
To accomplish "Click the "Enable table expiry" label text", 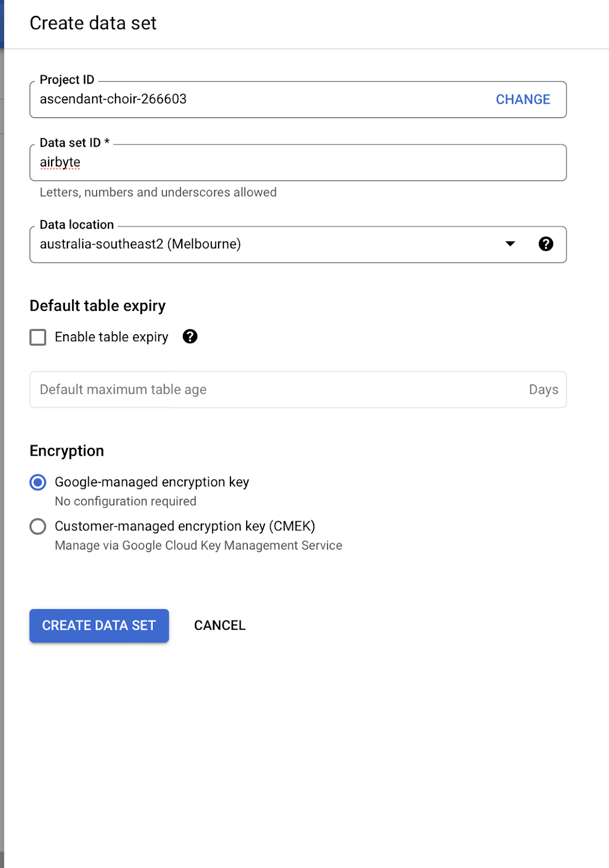I will click(112, 337).
